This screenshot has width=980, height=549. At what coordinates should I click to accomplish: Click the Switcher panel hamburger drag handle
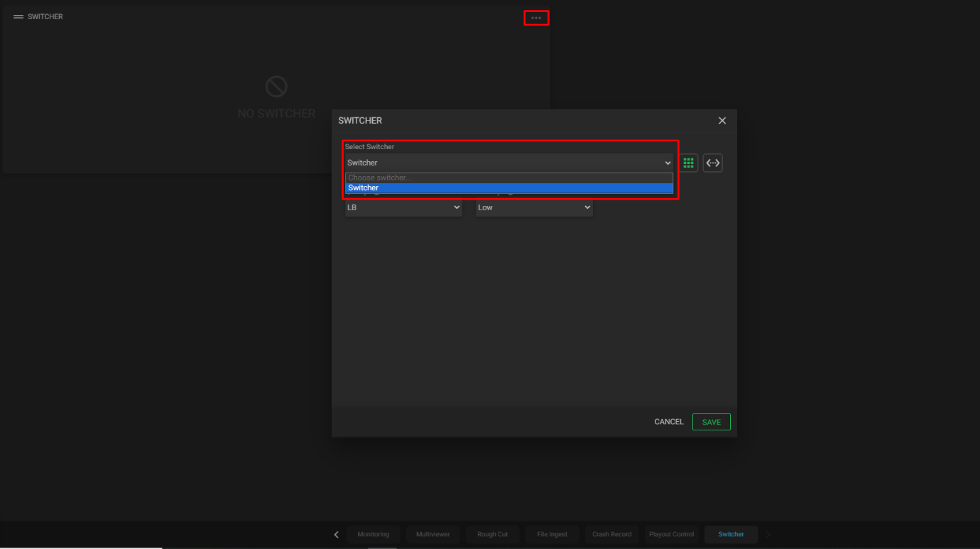click(x=18, y=16)
